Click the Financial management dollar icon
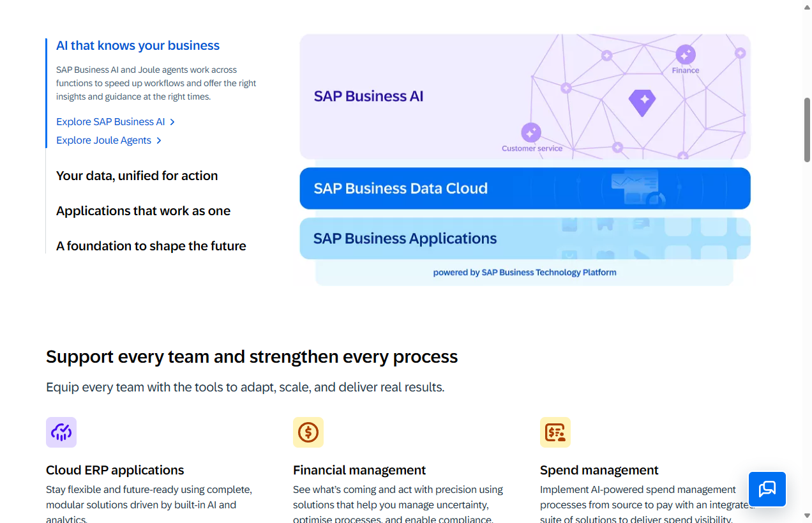 point(308,432)
